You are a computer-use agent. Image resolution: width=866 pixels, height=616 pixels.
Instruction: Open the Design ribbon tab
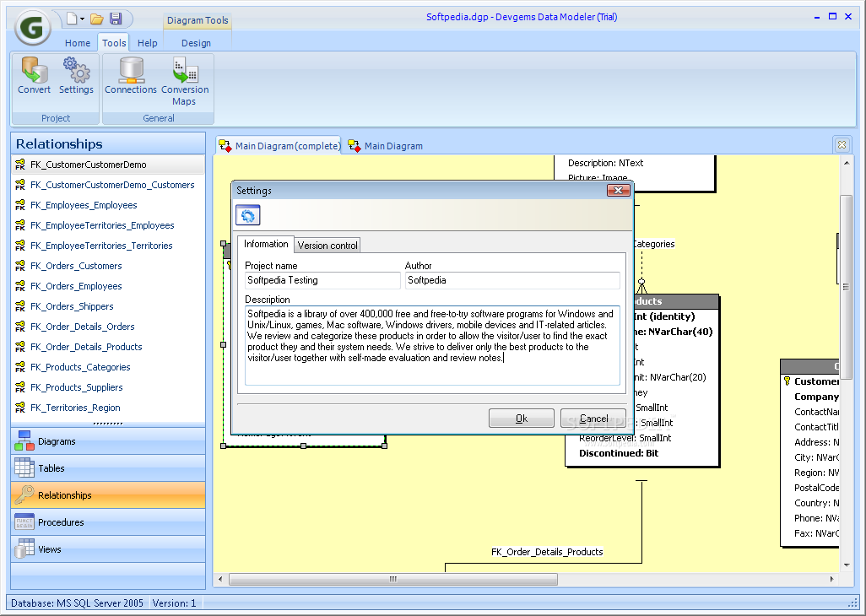(196, 42)
